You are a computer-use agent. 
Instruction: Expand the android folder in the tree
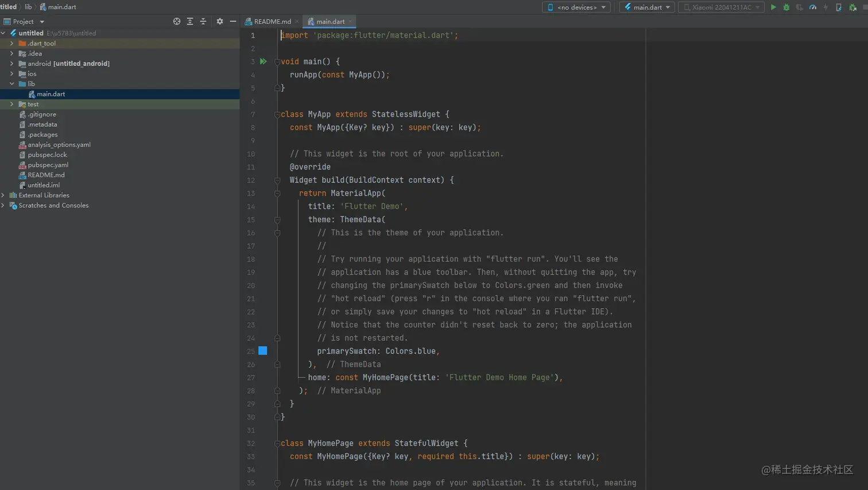pos(11,64)
